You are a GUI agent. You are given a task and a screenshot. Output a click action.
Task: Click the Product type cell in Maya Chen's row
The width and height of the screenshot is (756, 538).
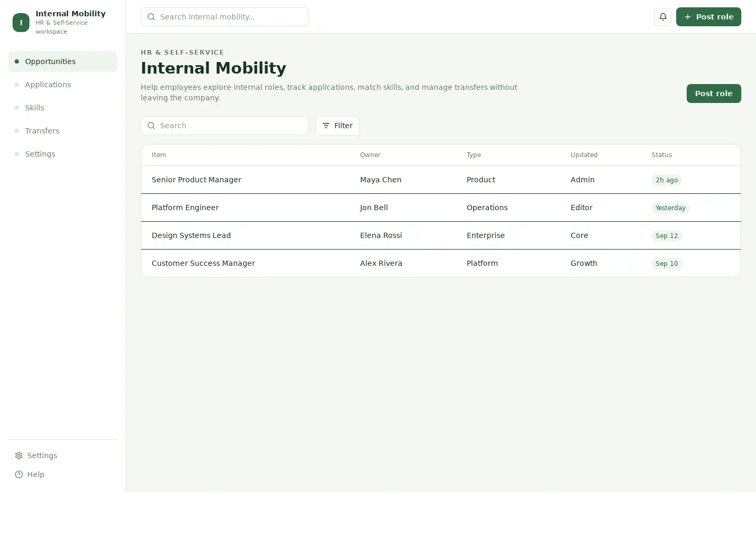(481, 180)
